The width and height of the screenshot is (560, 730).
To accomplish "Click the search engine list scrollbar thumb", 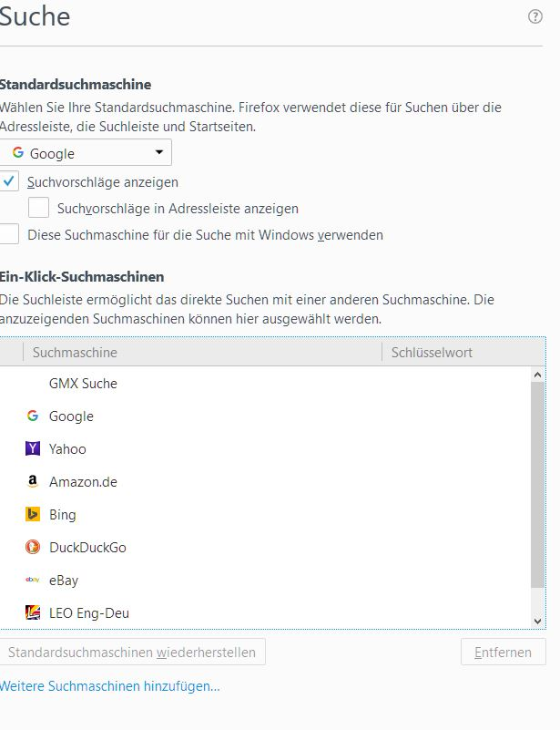I will tap(537, 485).
